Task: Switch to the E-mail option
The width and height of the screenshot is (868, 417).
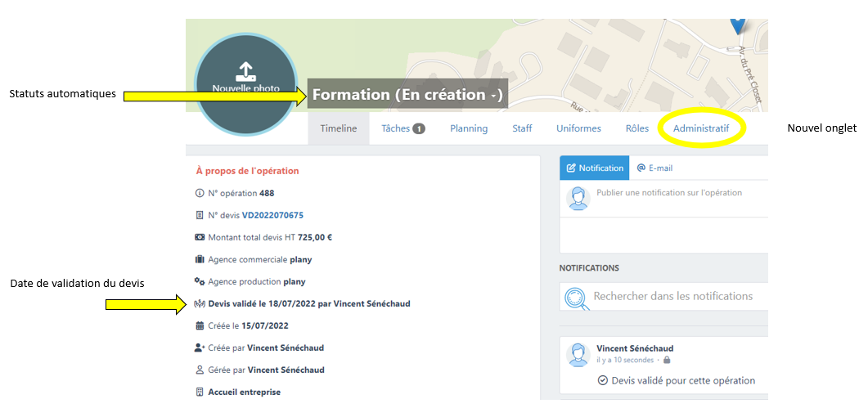Action: click(x=654, y=168)
